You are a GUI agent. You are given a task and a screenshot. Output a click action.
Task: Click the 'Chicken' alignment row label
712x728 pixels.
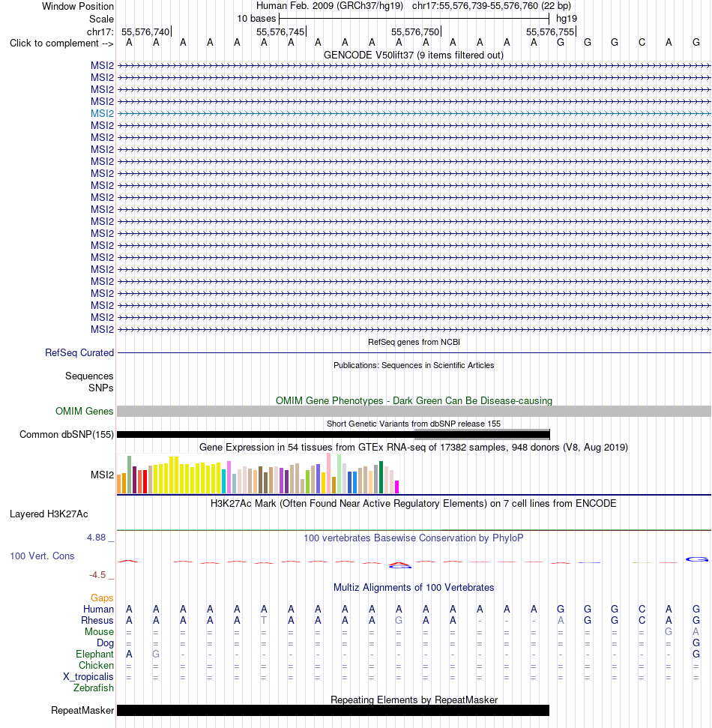point(96,665)
